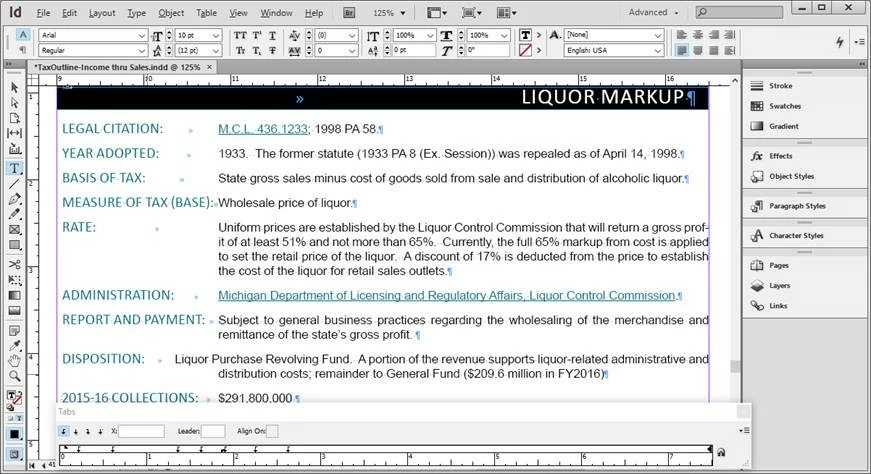Toggle Strikethrough formatting

[x=272, y=51]
